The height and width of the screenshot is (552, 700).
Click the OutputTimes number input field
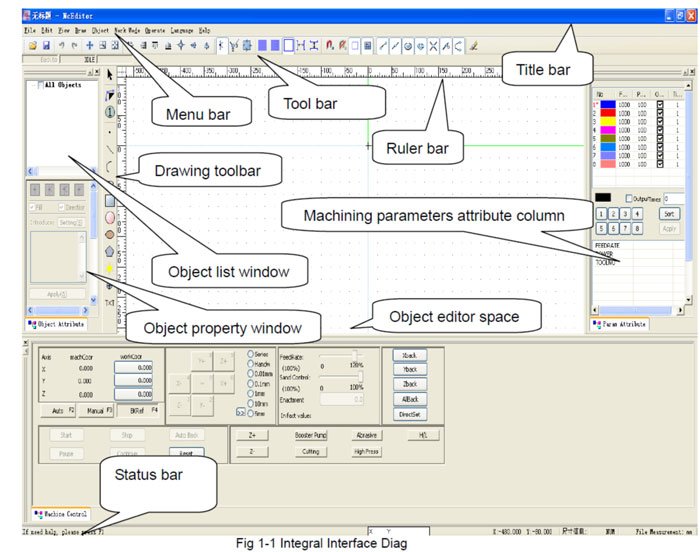tap(673, 199)
